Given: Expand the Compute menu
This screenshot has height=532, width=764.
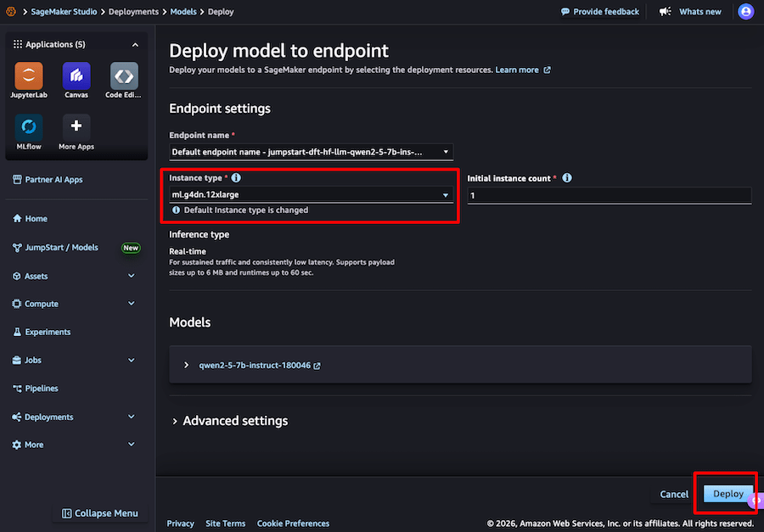Looking at the screenshot, I should pos(131,304).
